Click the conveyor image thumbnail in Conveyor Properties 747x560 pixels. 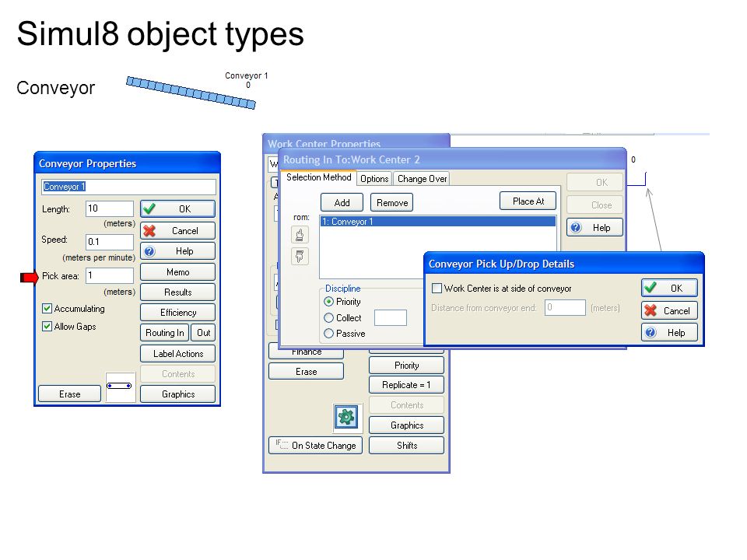pos(120,387)
